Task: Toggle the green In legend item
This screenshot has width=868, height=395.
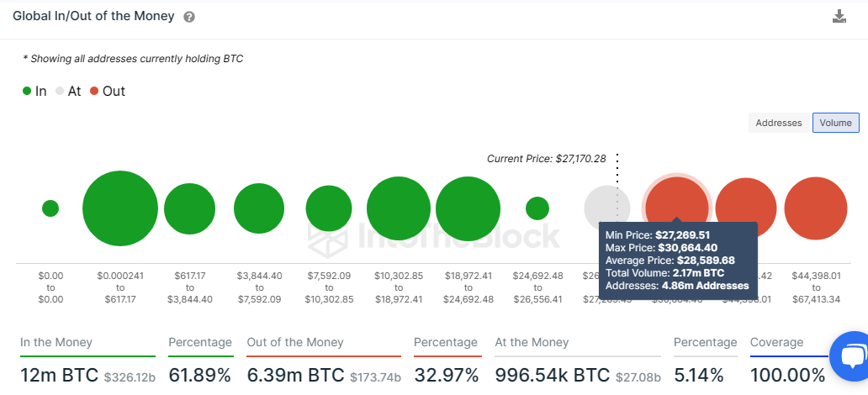Action: point(34,92)
